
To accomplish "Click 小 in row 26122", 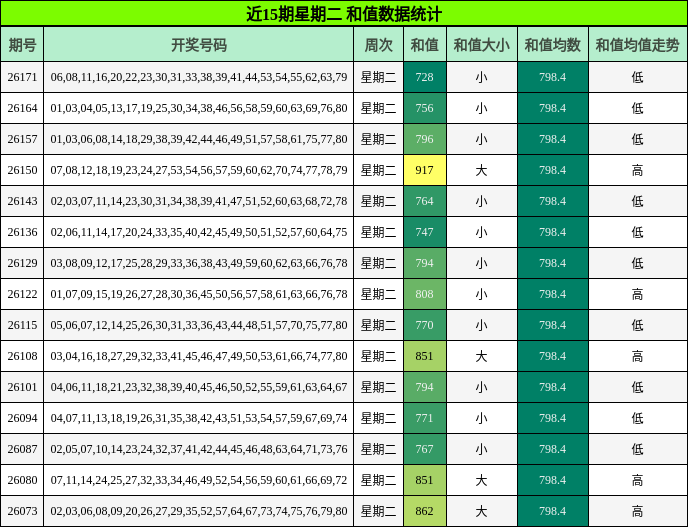I will 481,294.
